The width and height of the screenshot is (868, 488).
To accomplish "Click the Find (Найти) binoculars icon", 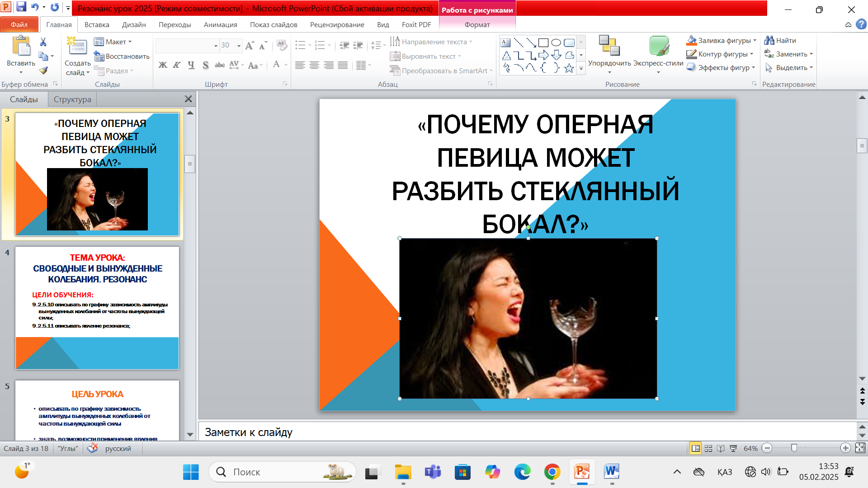I will click(769, 41).
